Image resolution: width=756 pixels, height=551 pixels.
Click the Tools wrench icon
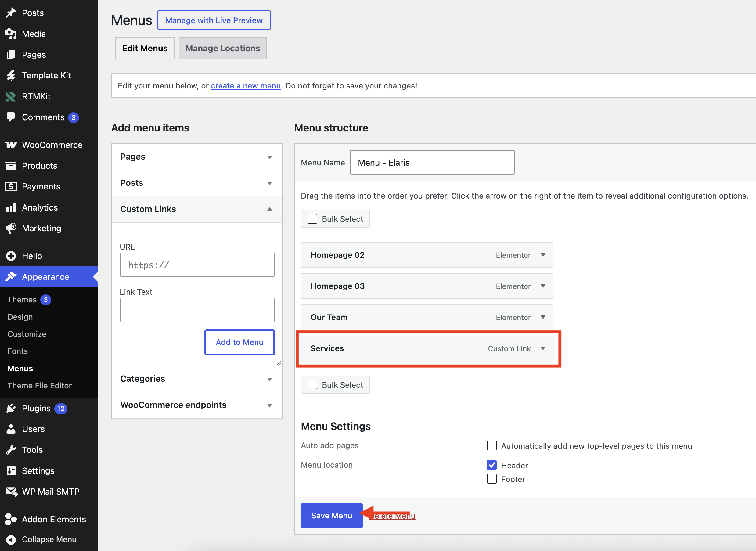11,450
